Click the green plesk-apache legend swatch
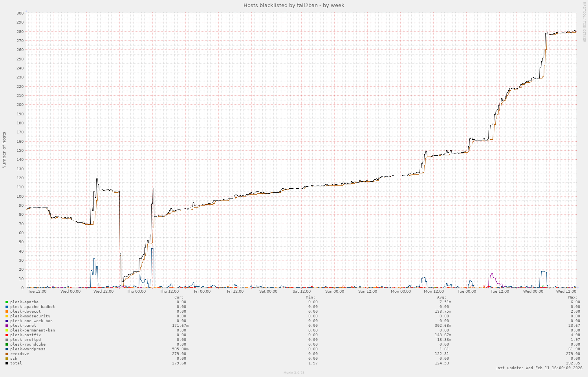 tap(7, 302)
